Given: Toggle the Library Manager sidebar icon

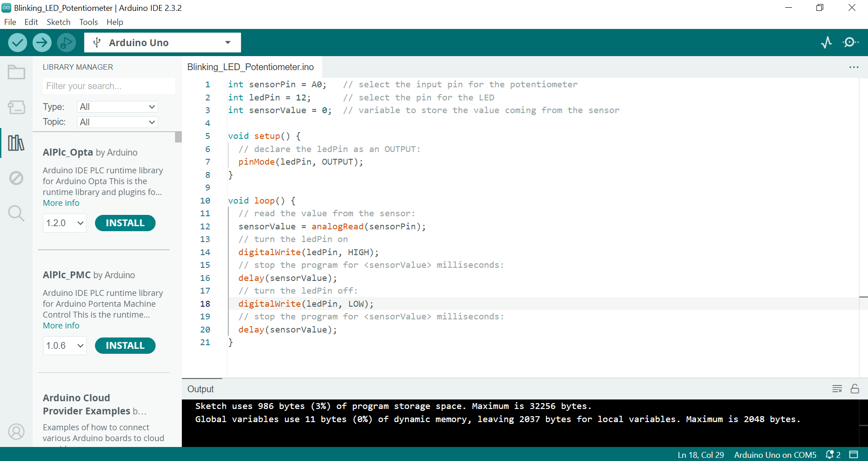Looking at the screenshot, I should [16, 143].
